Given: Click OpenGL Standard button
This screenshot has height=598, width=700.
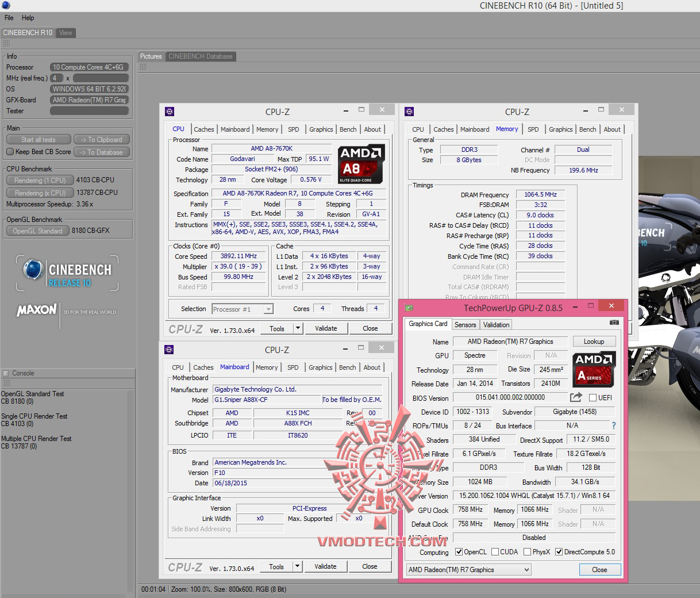Looking at the screenshot, I should 38,231.
